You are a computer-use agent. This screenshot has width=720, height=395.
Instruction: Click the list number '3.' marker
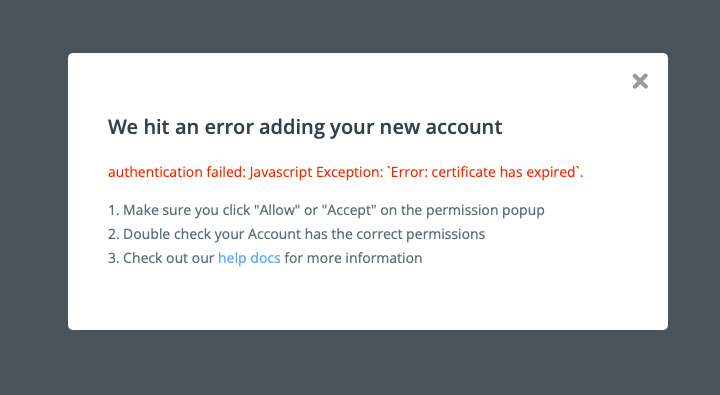(113, 258)
